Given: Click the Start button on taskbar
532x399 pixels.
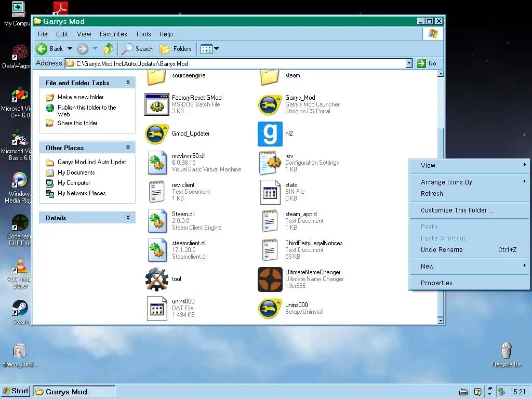Looking at the screenshot, I should 15,391.
